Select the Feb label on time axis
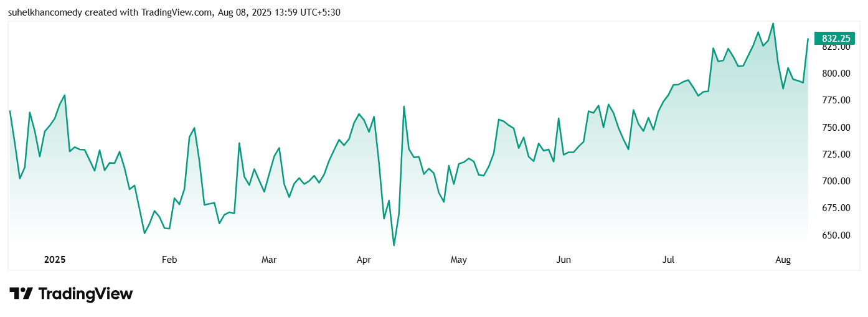This screenshot has height=317, width=868. click(x=169, y=260)
